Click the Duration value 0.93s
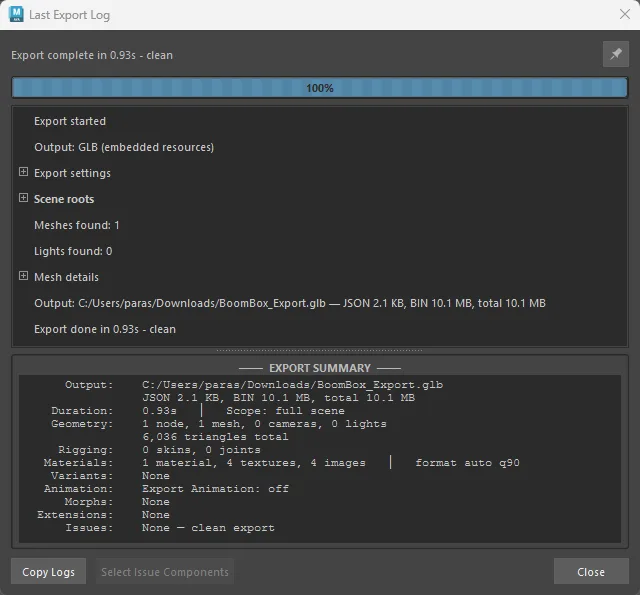This screenshot has height=595, width=640. (x=160, y=411)
